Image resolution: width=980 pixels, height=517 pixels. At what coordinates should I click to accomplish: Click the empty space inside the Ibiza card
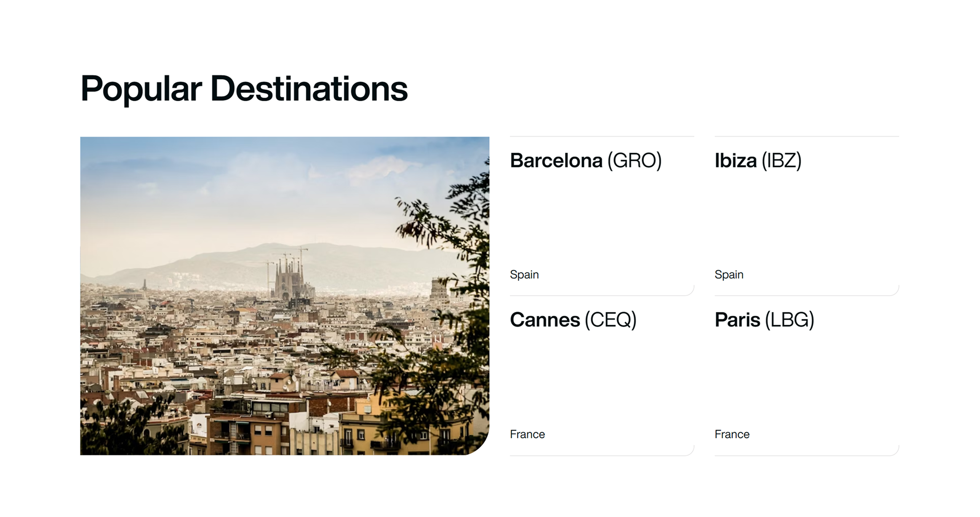click(x=806, y=219)
